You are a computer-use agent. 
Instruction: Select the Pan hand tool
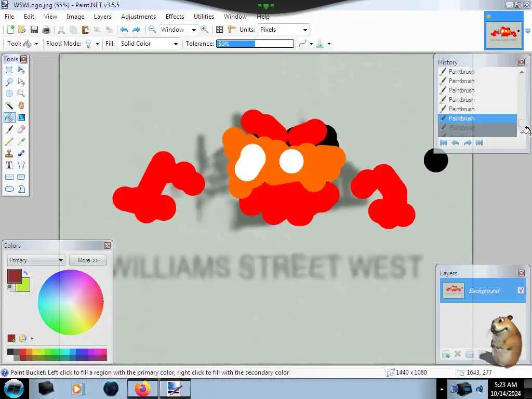(x=21, y=105)
